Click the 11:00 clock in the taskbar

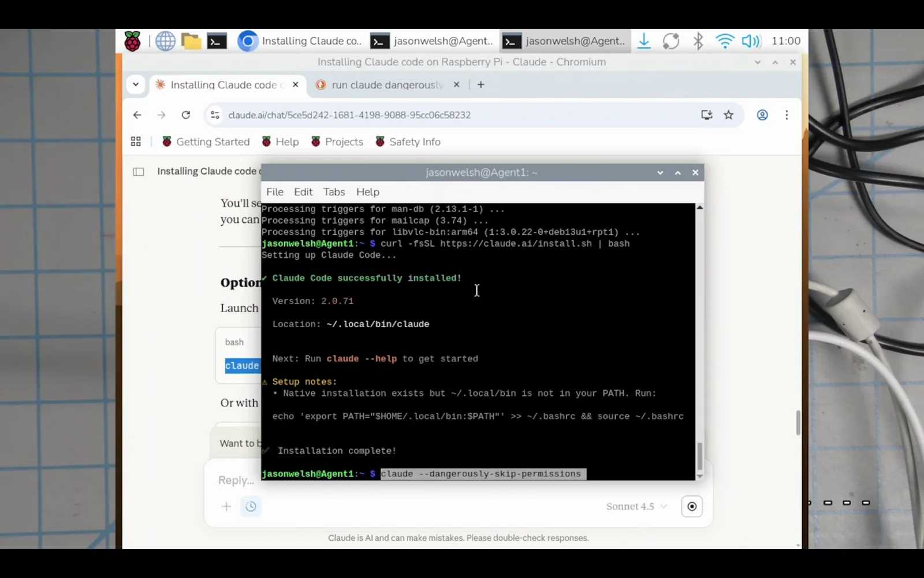click(786, 41)
